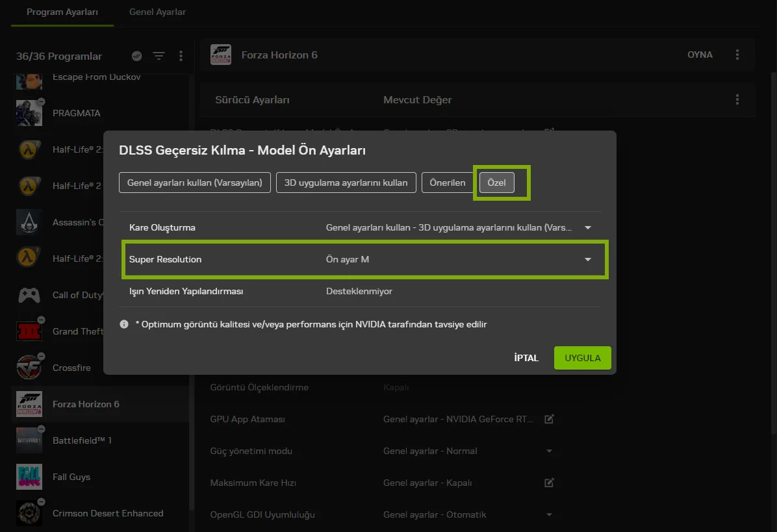Choose 3D uygulama ayarlarını kullan preset

[x=346, y=183]
